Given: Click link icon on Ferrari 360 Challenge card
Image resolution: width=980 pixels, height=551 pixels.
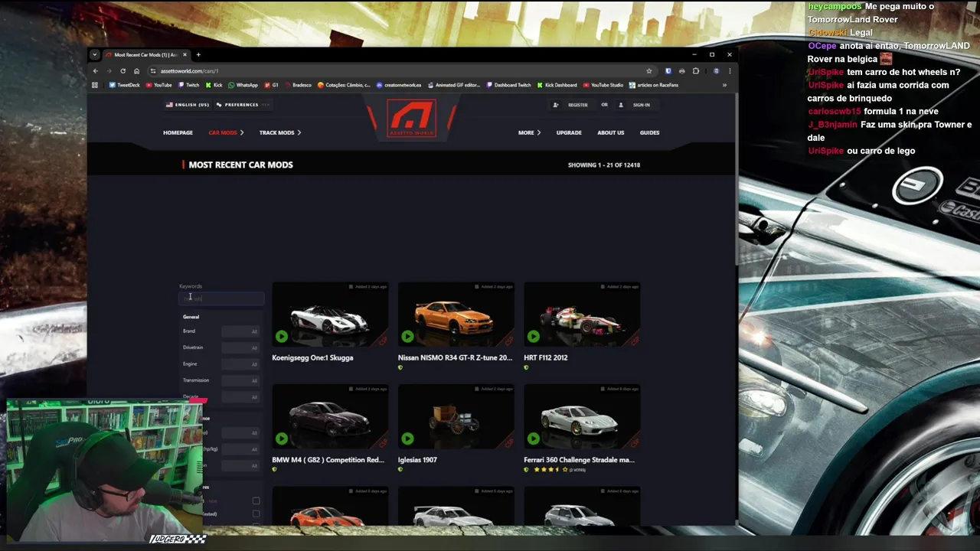Looking at the screenshot, I should [634, 442].
